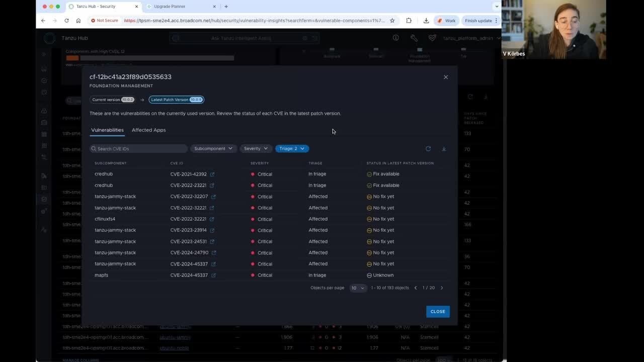Sort by Triage column header
644x362 pixels.
tap(315, 163)
